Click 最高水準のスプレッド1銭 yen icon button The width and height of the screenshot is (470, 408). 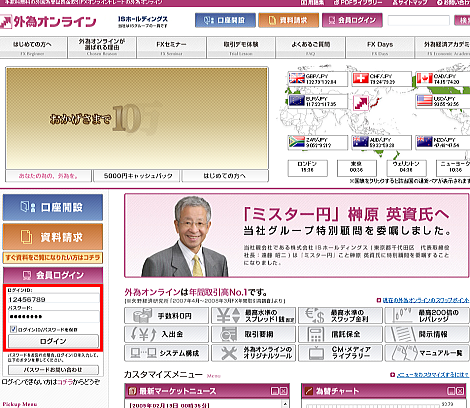pos(253,316)
